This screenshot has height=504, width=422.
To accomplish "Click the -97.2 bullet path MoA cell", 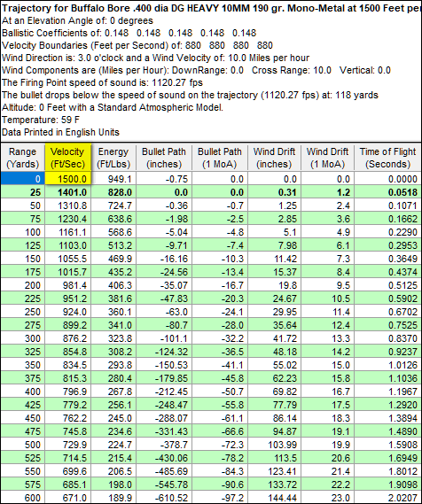I will [219, 498].
